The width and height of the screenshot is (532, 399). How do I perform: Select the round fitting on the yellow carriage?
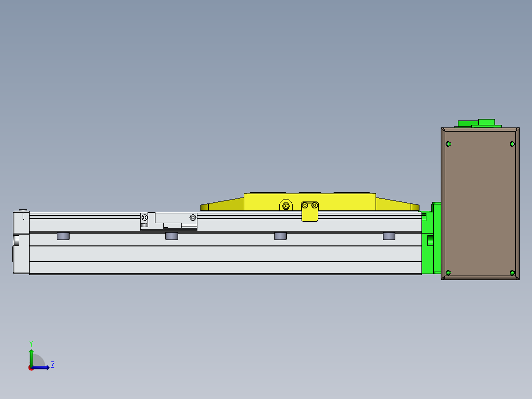click(x=286, y=205)
